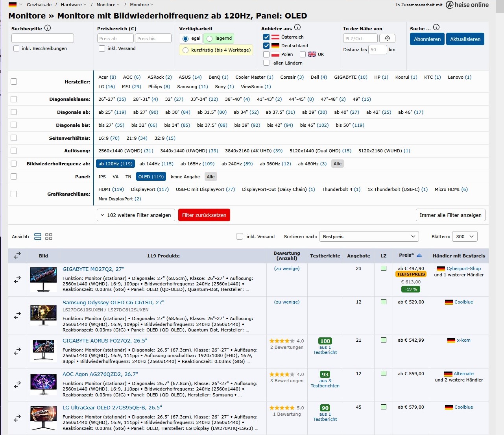The height and width of the screenshot is (435, 504).
Task: Select the 'ab 240Hz (89)' filter
Action: click(237, 164)
